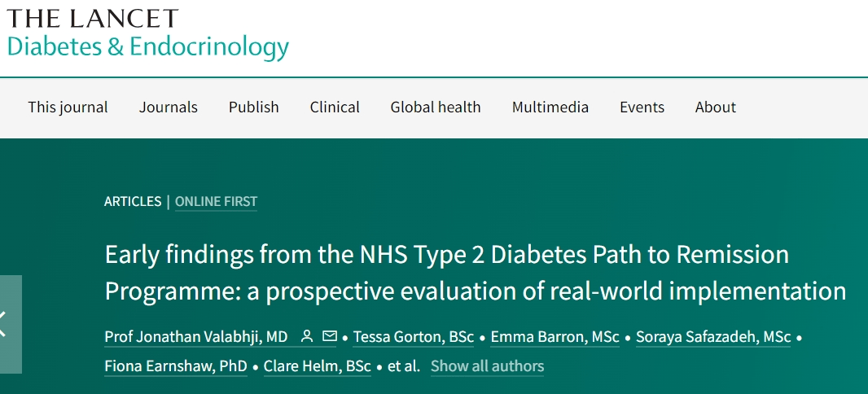Select the Events nav item
Viewport: 868px width, 394px height.
point(642,107)
